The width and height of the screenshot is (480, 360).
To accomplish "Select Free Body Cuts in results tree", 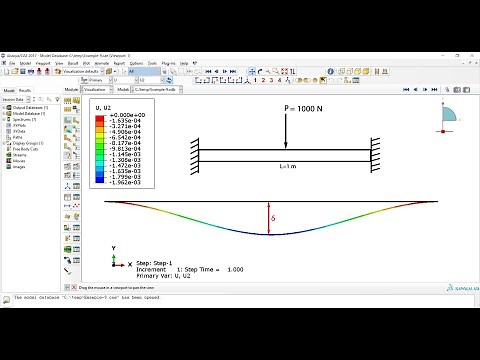I will 25,149.
